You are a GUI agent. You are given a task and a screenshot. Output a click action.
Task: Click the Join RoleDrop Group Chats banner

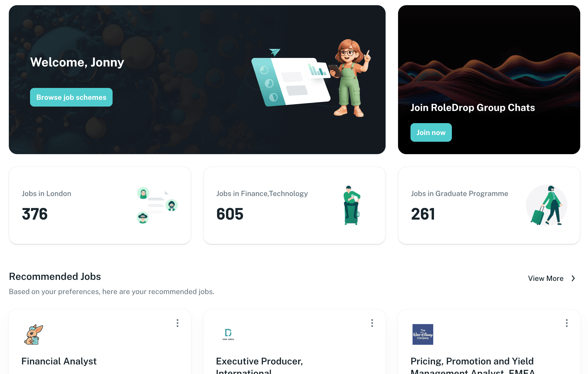[489, 80]
